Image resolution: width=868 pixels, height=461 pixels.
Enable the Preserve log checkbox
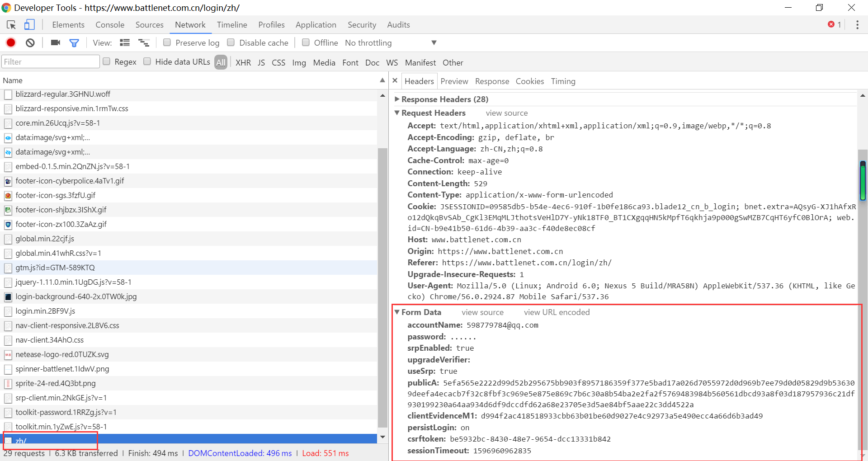coord(167,42)
